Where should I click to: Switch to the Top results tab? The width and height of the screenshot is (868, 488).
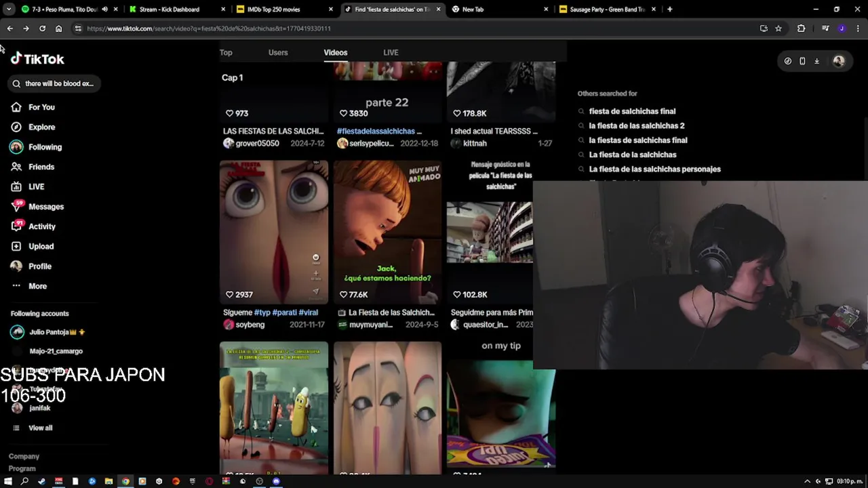coord(226,52)
